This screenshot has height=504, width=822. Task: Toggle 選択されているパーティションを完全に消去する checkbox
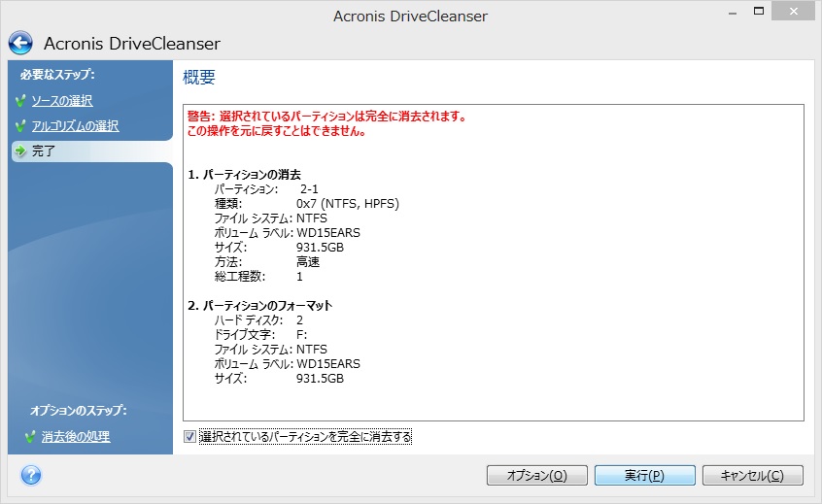point(189,436)
